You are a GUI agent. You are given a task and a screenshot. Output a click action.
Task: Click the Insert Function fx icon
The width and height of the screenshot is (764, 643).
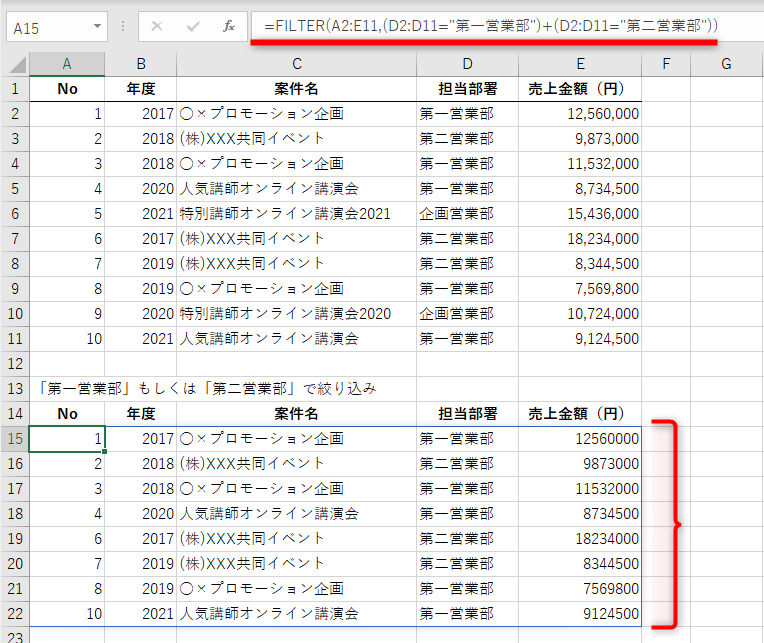229,26
